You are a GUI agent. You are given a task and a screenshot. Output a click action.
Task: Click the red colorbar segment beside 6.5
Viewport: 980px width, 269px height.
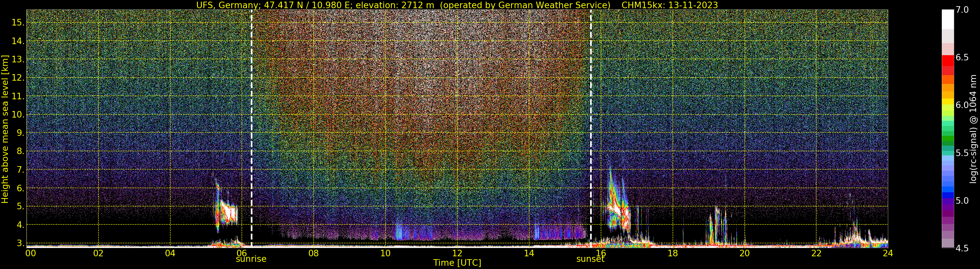tap(948, 61)
